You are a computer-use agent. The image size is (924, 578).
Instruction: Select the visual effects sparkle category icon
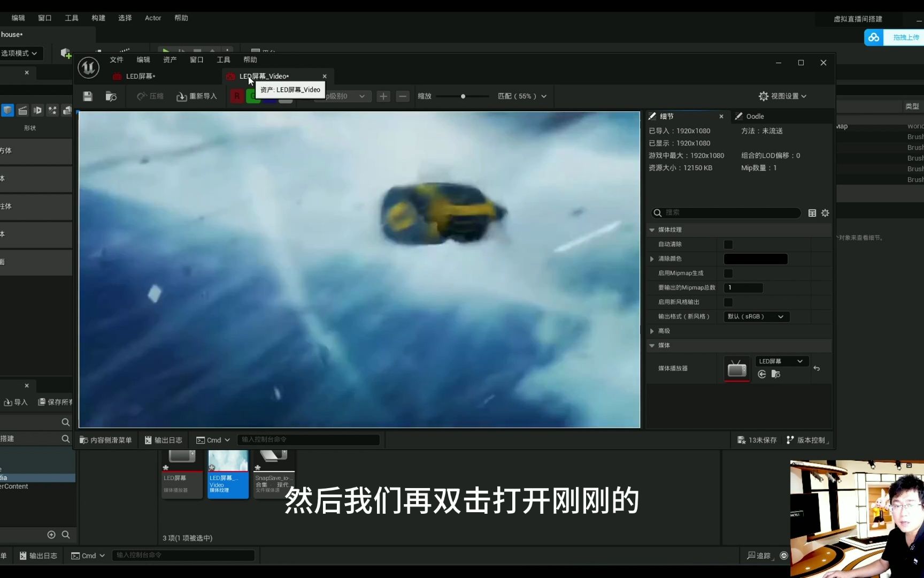pos(52,110)
